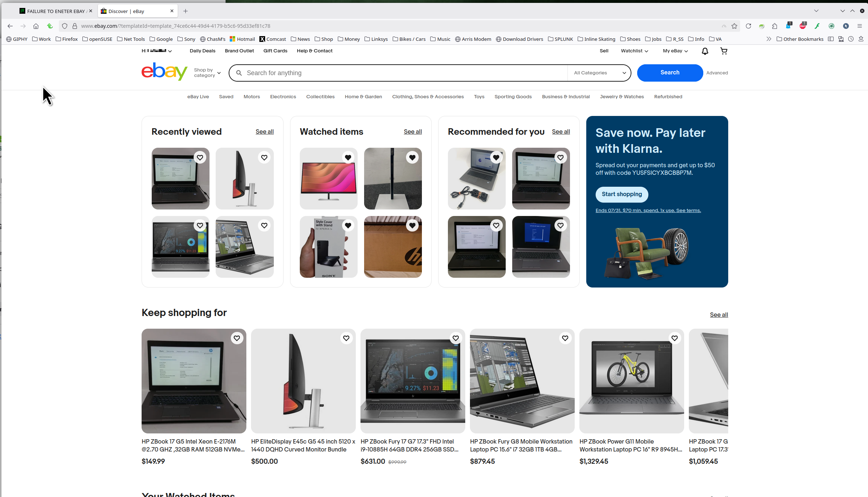868x497 pixels.
Task: Click Start shopping on Klarna banner
Action: click(622, 194)
